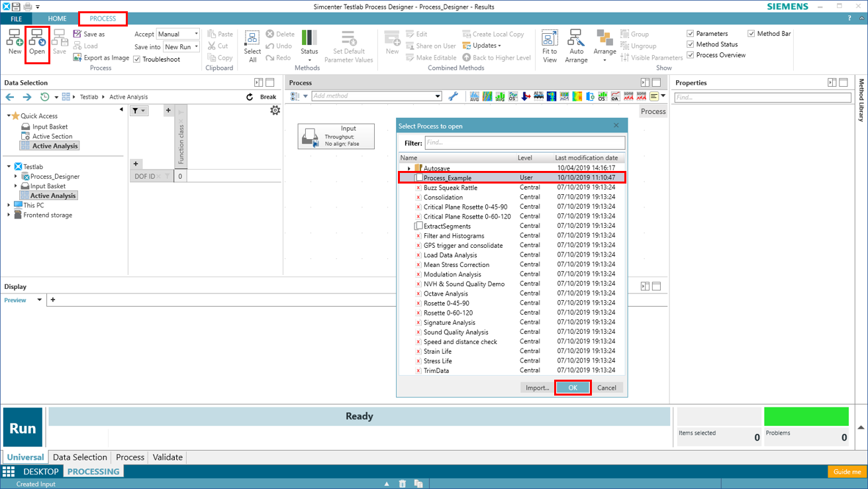Click the Auto Arrange icon
Image resolution: width=868 pixels, height=489 pixels.
click(576, 38)
